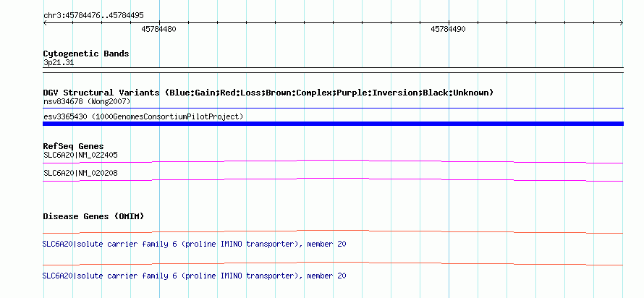This screenshot has height=298, width=644.
Task: Click the left arrowhead of the ruler
Action: pyautogui.click(x=45, y=23)
